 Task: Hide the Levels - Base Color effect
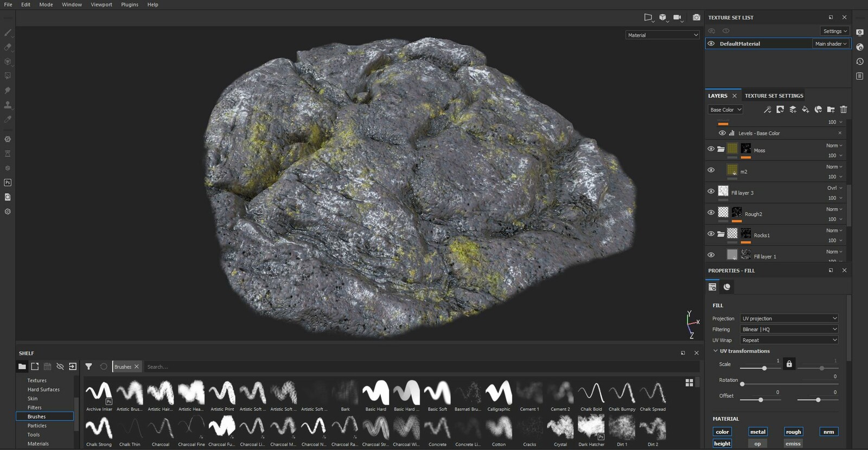(722, 133)
